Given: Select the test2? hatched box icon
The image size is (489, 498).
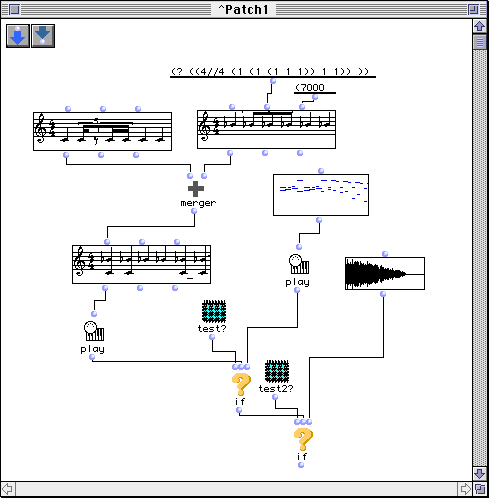Looking at the screenshot, I should point(277,371).
